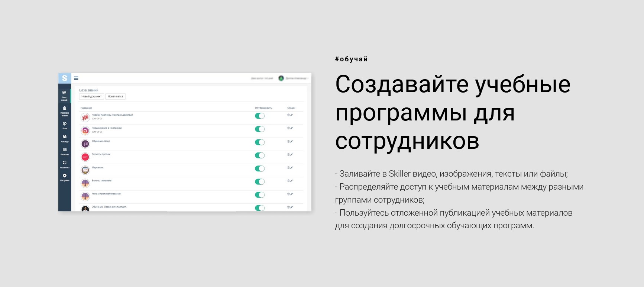Open the user profile dropdown
The height and width of the screenshot is (287, 644).
click(x=294, y=78)
